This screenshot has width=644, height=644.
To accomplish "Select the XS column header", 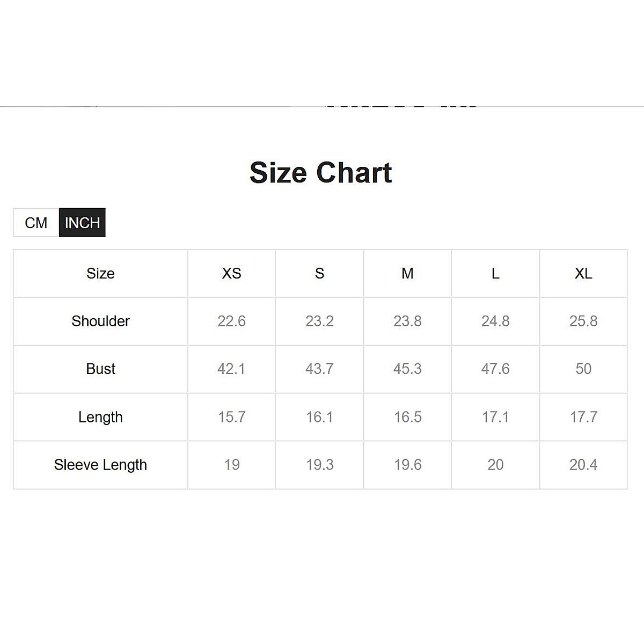I will tap(231, 274).
